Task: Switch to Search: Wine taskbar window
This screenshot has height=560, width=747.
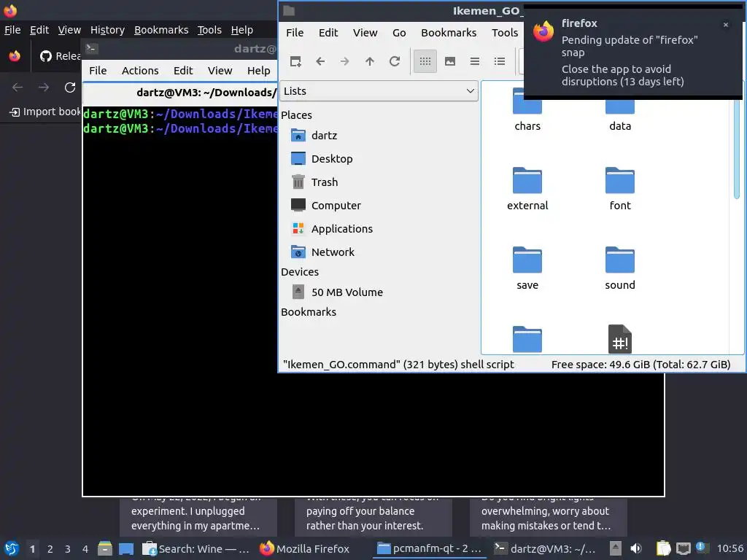Action: [196, 548]
